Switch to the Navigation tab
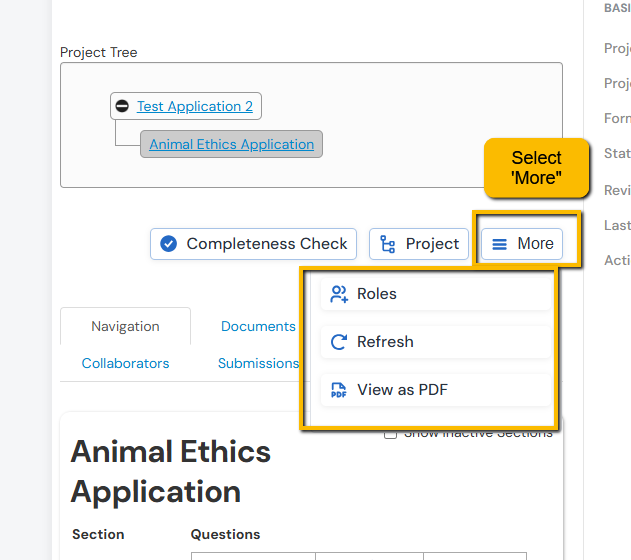631x560 pixels. [125, 326]
